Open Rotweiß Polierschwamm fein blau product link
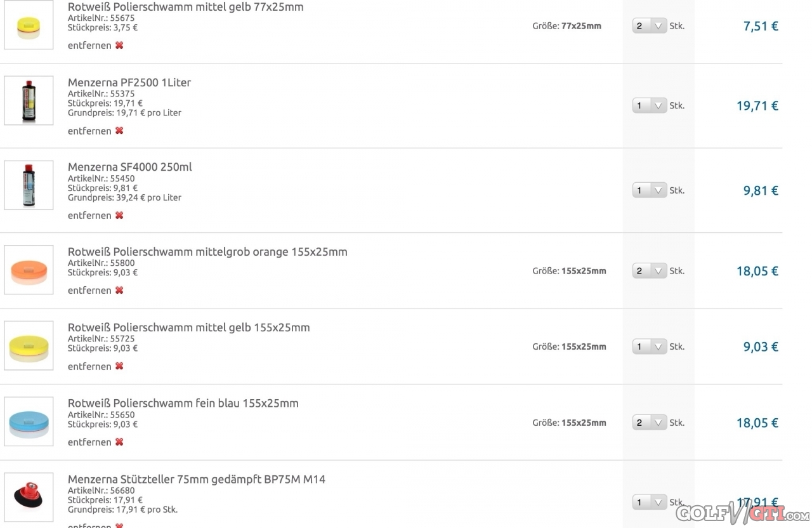The width and height of the screenshot is (812, 528). point(183,404)
